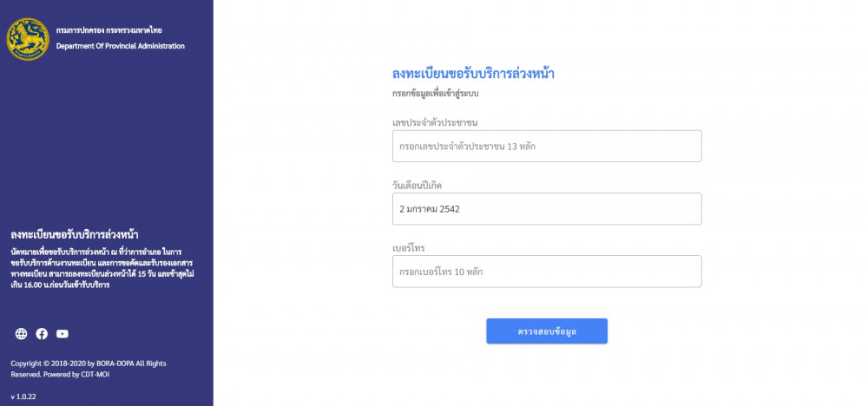Click the blue ลงทะเบียนขอรับบริการล่วงหน้า form heading
The height and width of the screenshot is (406, 868).
tap(473, 74)
